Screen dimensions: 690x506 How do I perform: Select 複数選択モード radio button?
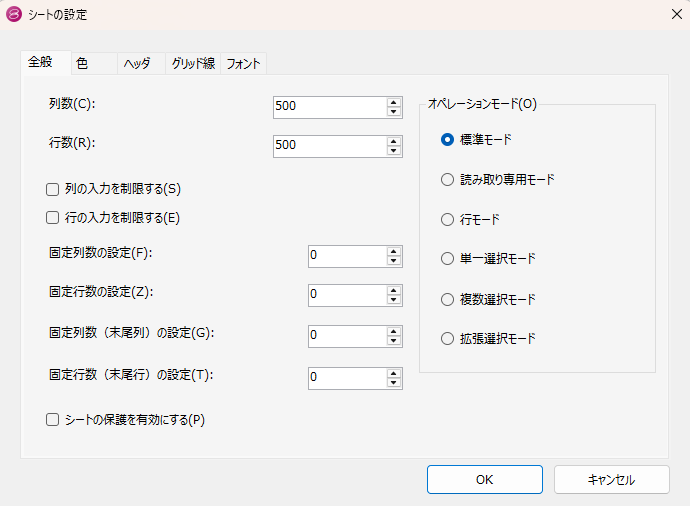(447, 300)
